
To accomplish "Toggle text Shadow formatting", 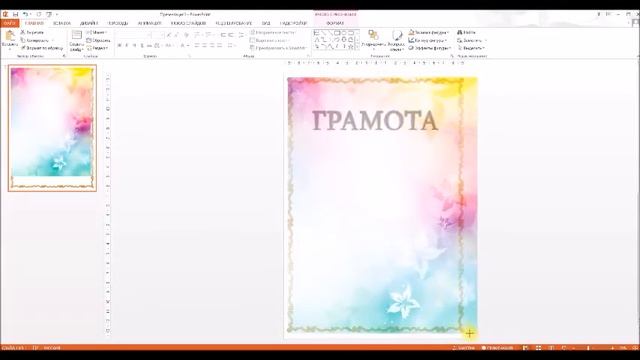I will [x=142, y=45].
